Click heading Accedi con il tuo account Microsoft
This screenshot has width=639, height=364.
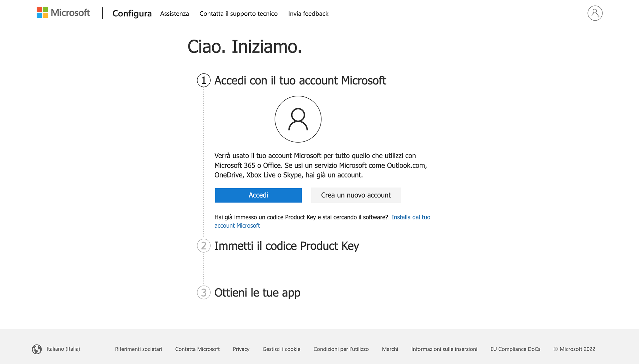click(300, 80)
